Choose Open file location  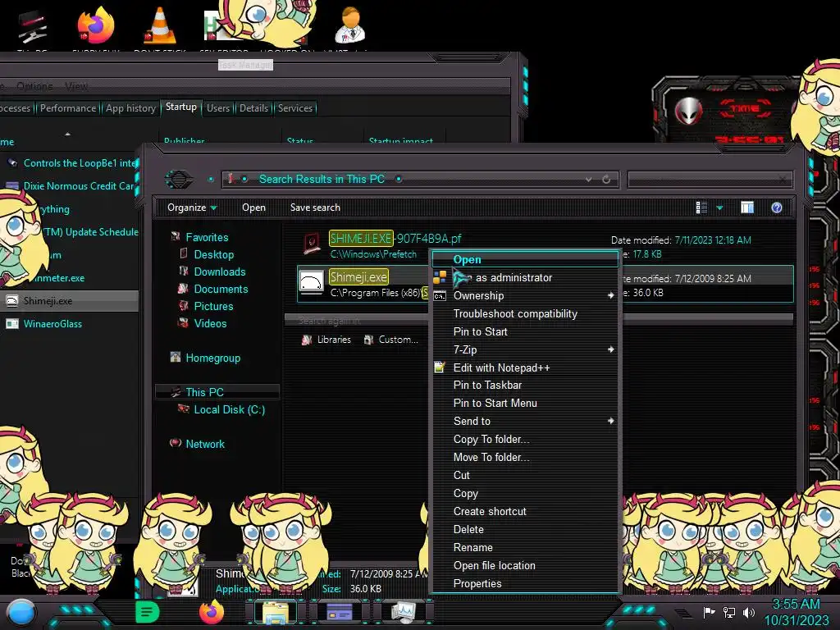click(x=525, y=565)
